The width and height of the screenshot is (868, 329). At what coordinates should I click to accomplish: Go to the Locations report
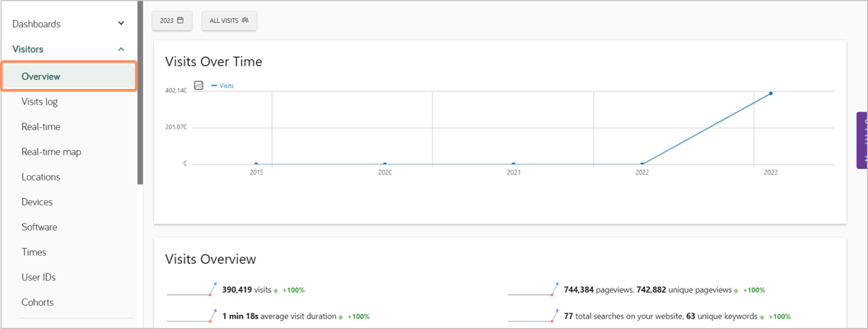click(x=41, y=177)
